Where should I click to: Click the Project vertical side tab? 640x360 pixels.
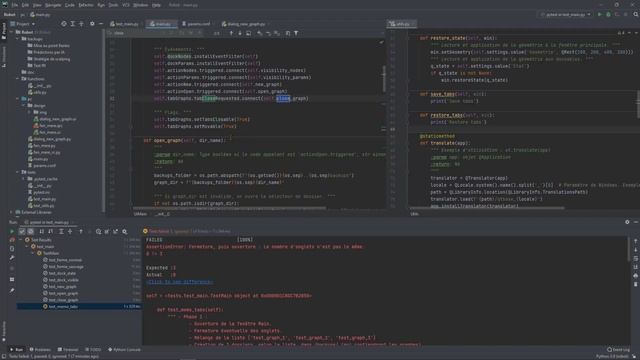(4, 31)
